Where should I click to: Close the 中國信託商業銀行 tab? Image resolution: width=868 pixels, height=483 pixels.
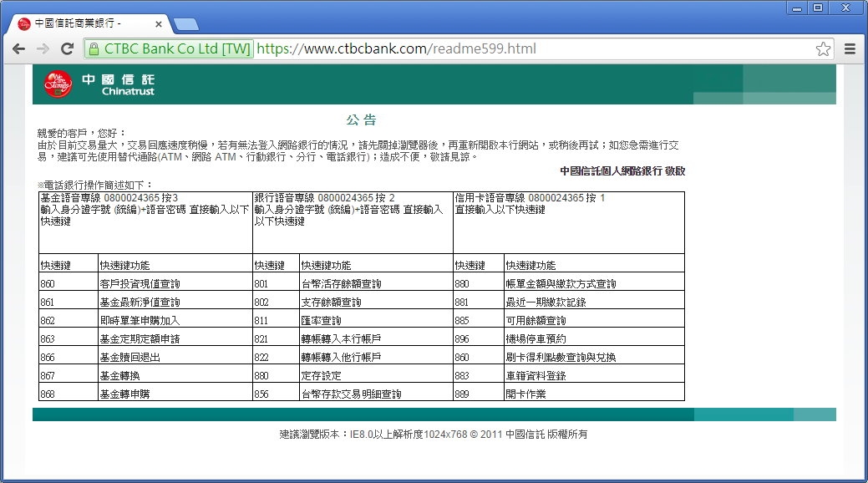coord(159,24)
